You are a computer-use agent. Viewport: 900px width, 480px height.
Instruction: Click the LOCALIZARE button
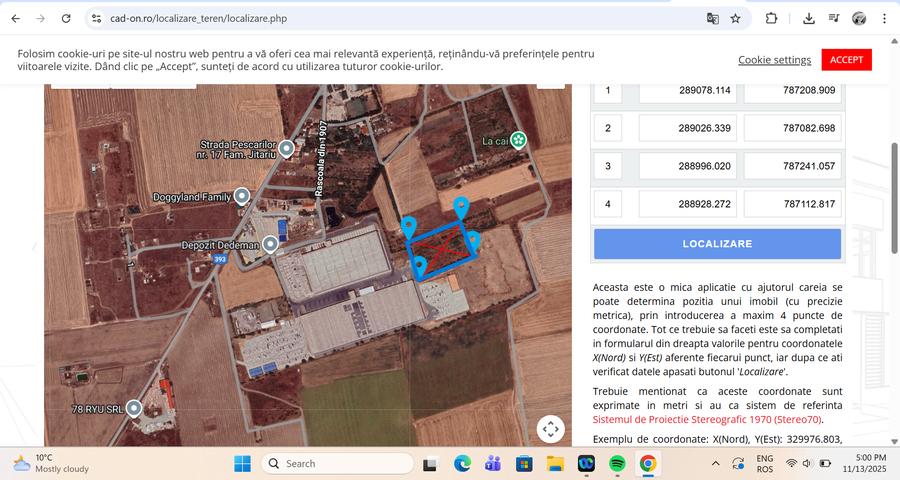717,244
